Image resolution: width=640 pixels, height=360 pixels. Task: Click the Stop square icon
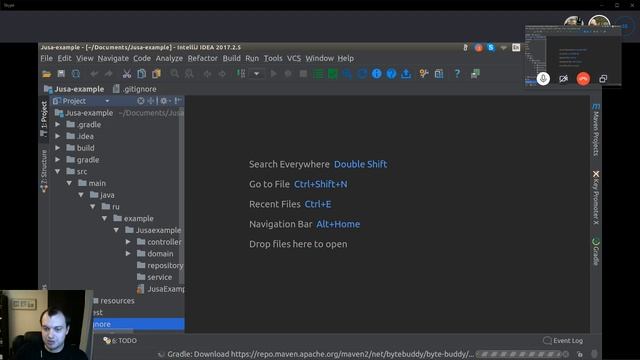point(303,74)
